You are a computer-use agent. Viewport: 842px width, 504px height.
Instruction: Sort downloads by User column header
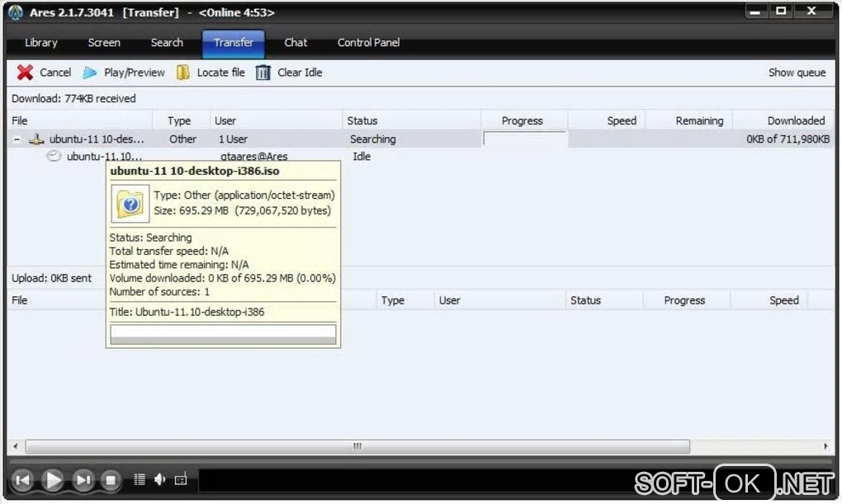276,120
